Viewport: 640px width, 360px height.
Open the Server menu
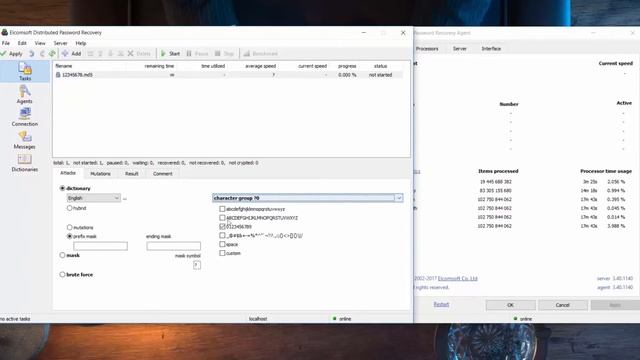tap(60, 43)
